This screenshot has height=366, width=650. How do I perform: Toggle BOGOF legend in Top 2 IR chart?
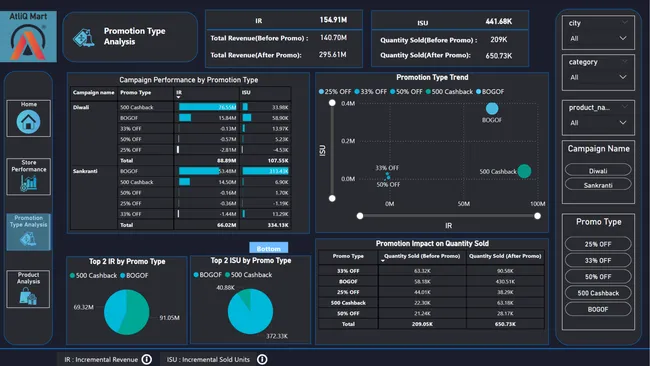134,275
